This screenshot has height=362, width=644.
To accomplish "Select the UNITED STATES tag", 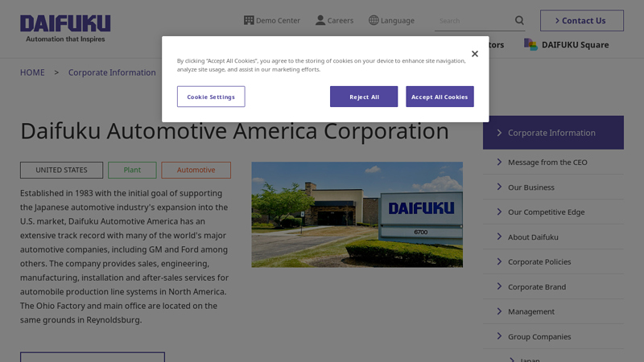I will [62, 170].
